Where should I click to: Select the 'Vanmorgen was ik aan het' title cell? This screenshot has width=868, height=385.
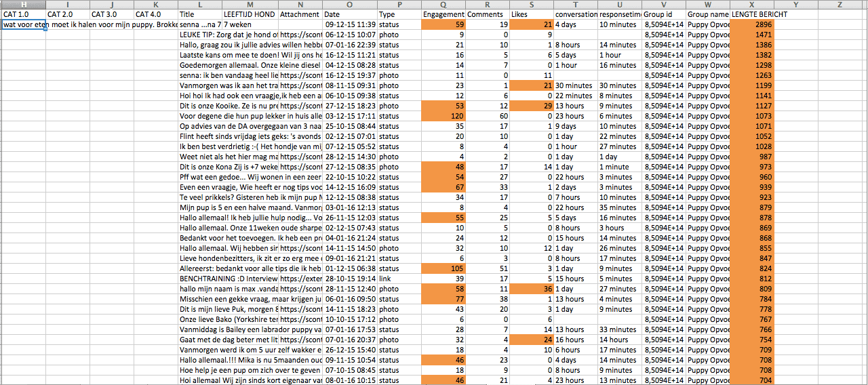(199, 86)
